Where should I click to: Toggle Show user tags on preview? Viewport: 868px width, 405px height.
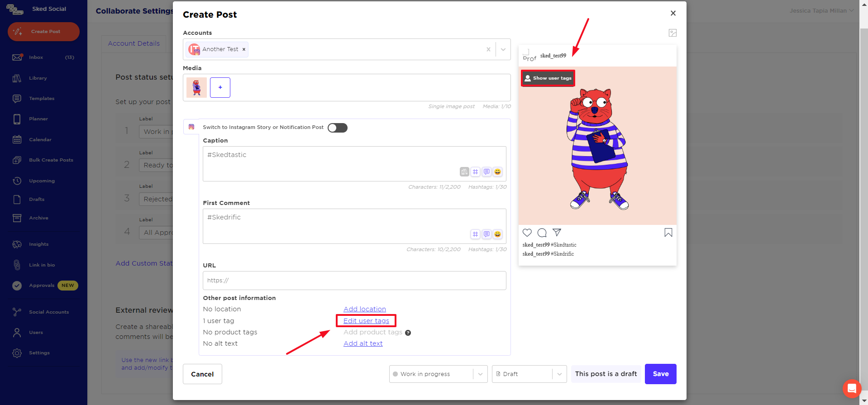coord(548,78)
